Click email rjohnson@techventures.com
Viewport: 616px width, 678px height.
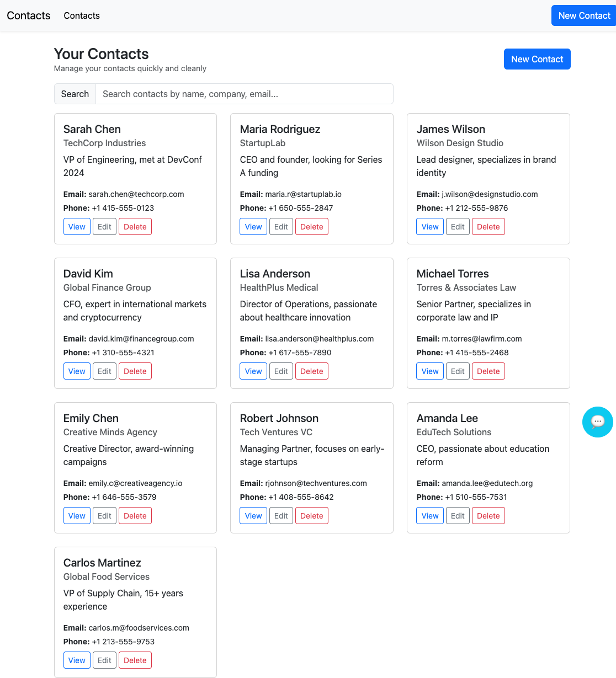coord(316,483)
